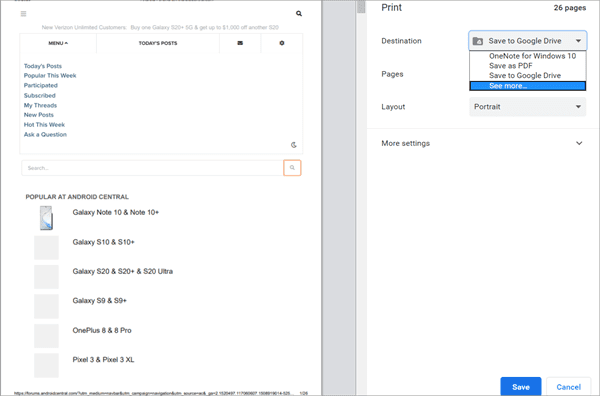The image size is (600, 396).
Task: Click the Galaxy S10 placeholder thumbnail
Action: coord(46,248)
